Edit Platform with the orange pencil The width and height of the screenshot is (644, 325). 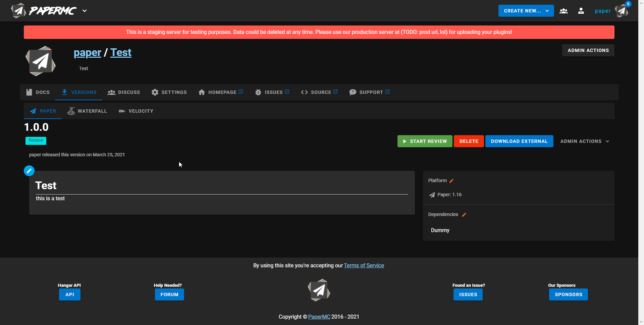pos(451,181)
